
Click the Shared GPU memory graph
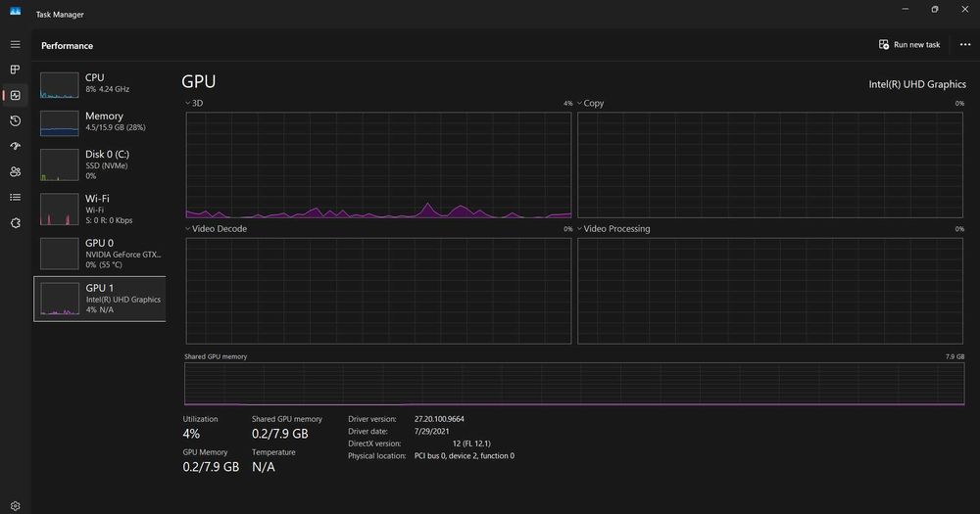click(574, 384)
